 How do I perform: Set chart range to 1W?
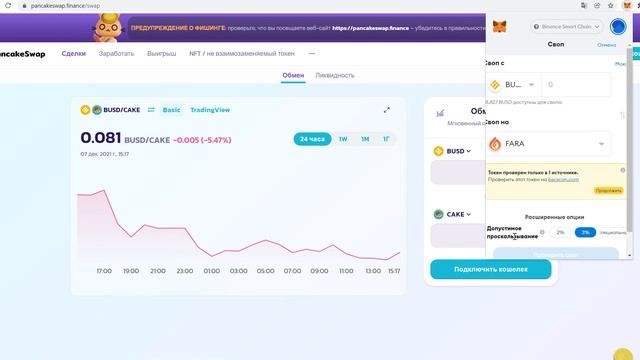[343, 139]
